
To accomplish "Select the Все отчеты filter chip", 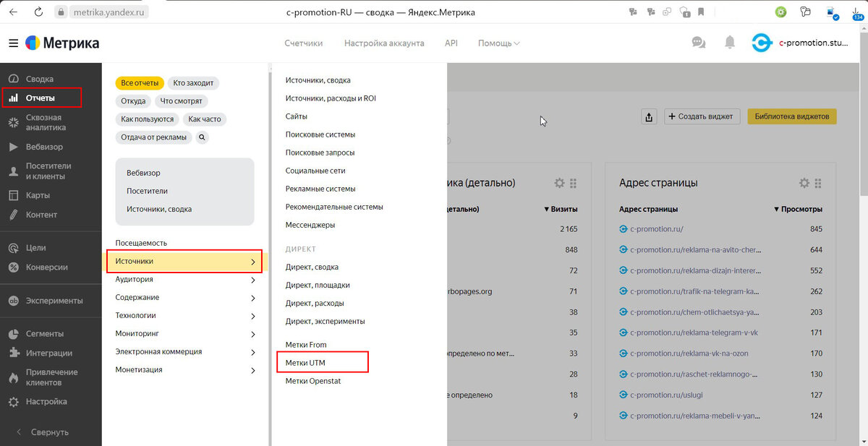I will point(140,83).
